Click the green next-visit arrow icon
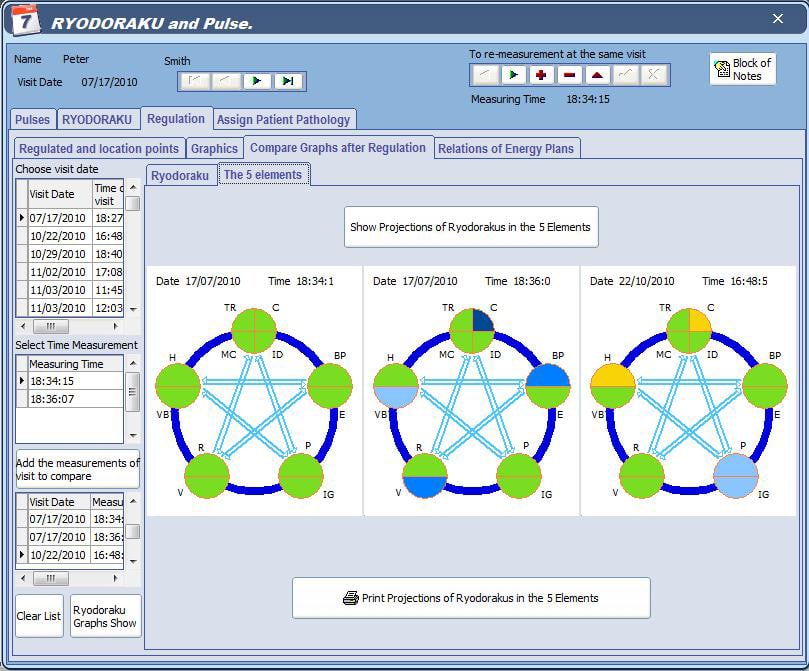Screen dimensions: 809x671 (257, 81)
